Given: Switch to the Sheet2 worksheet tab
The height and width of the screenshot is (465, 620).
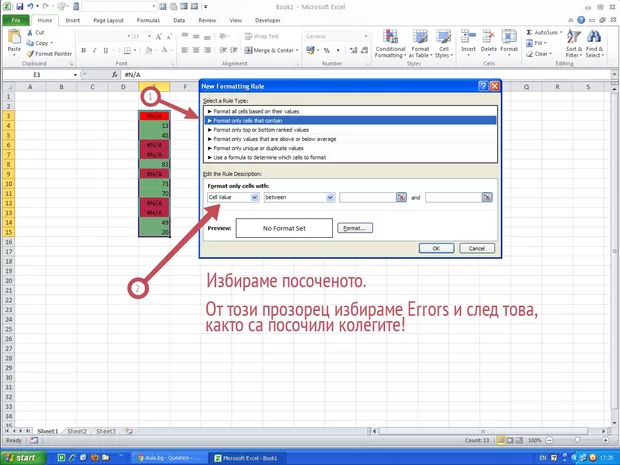Looking at the screenshot, I should pyautogui.click(x=77, y=431).
